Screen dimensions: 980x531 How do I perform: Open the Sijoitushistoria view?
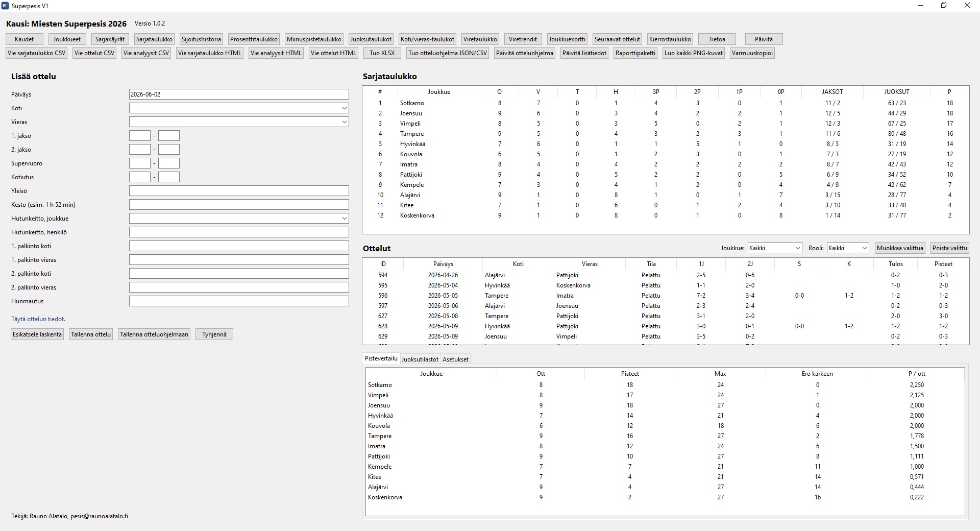click(x=202, y=39)
